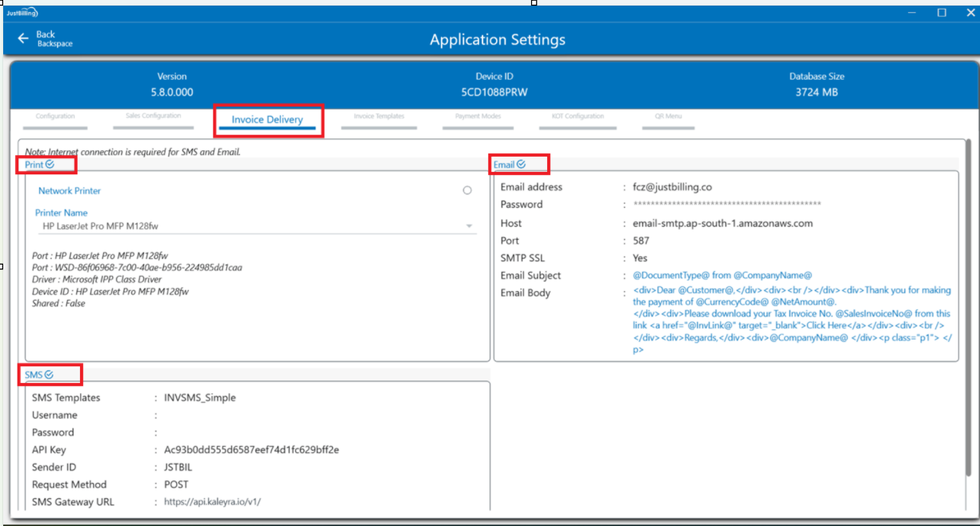Click the Back arrow icon
Image resolution: width=980 pixels, height=526 pixels.
point(23,38)
